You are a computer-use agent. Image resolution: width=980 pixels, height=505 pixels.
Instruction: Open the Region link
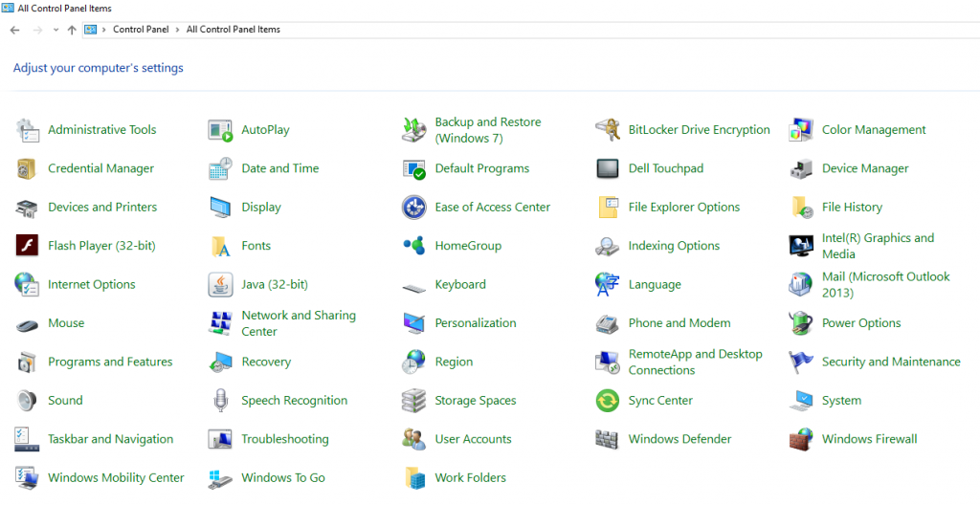[x=454, y=362]
